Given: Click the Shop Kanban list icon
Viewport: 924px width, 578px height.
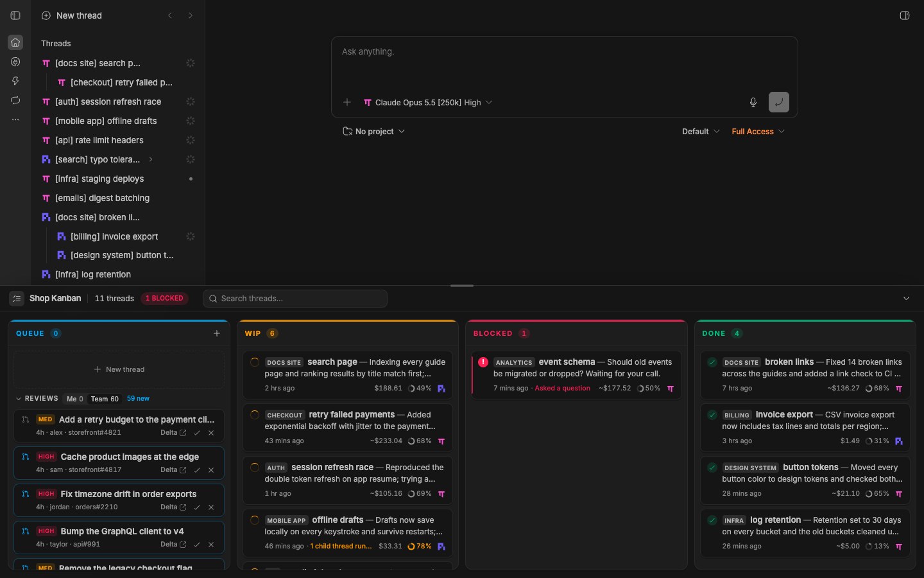Looking at the screenshot, I should click(x=17, y=299).
